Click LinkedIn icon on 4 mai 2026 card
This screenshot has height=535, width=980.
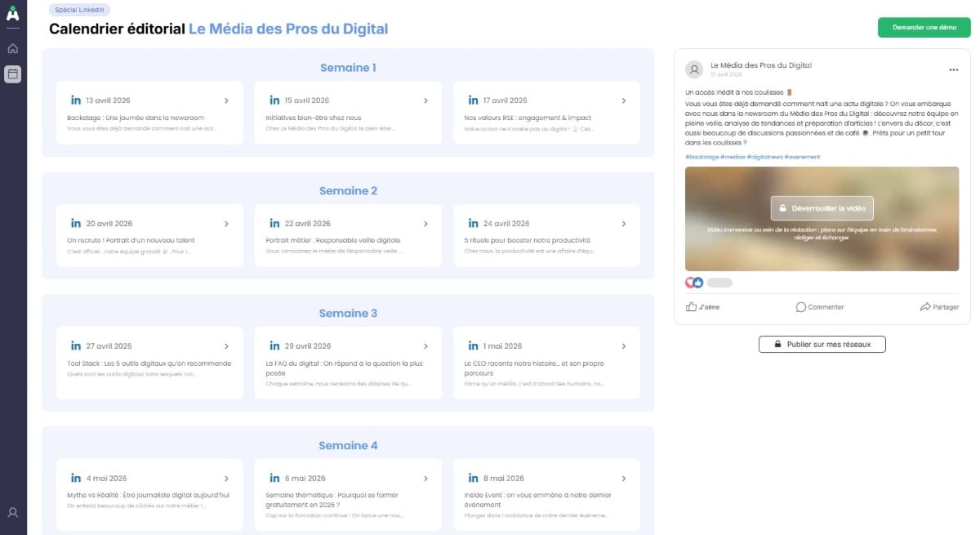tap(76, 478)
